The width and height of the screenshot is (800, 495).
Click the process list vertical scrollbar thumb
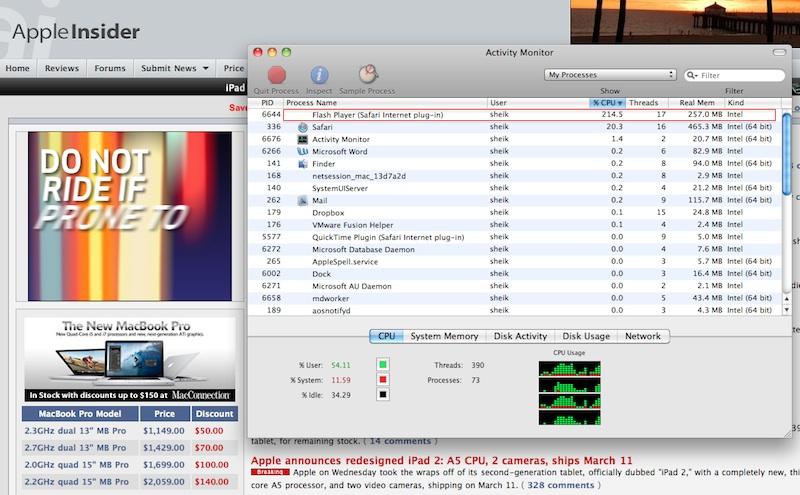click(x=786, y=154)
